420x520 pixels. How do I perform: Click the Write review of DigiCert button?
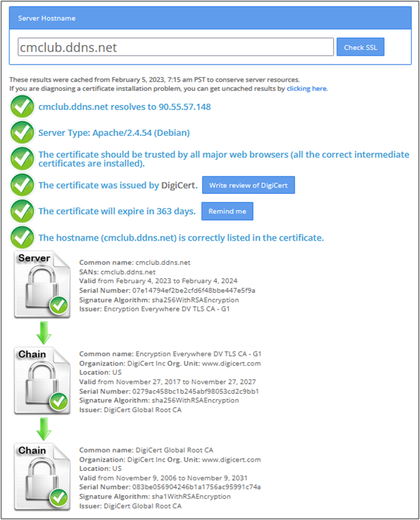point(248,185)
